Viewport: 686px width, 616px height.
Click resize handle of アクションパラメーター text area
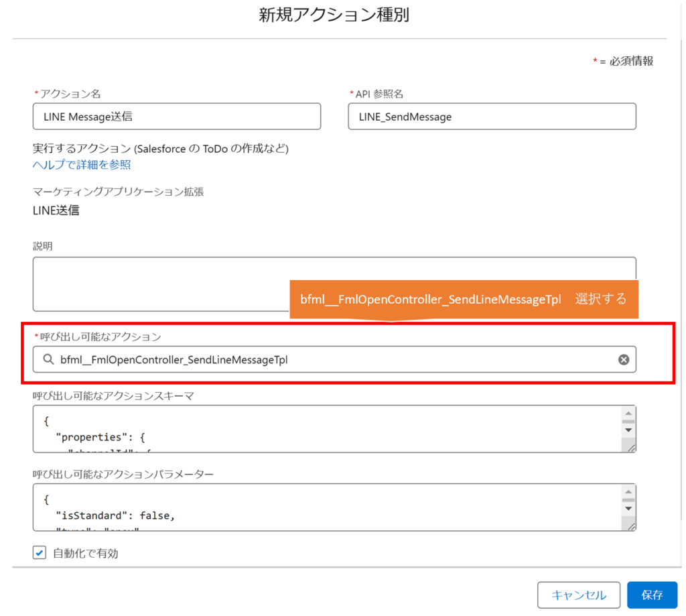pyautogui.click(x=630, y=526)
